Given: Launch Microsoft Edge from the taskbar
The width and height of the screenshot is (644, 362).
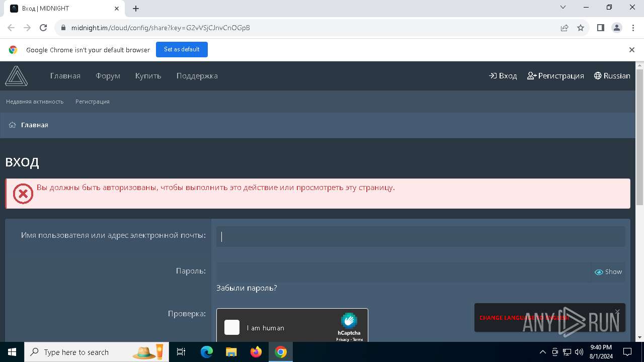Looking at the screenshot, I should tap(207, 352).
